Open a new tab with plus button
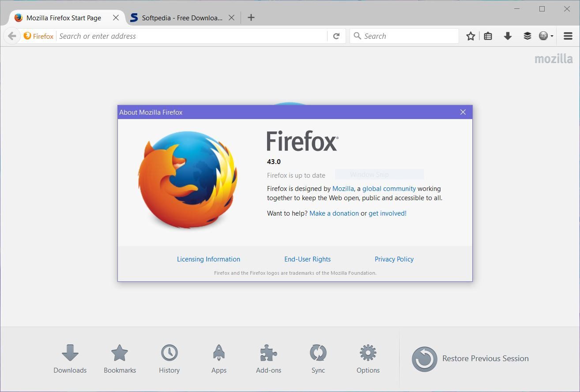Screen dimensions: 580x392 [x=251, y=18]
